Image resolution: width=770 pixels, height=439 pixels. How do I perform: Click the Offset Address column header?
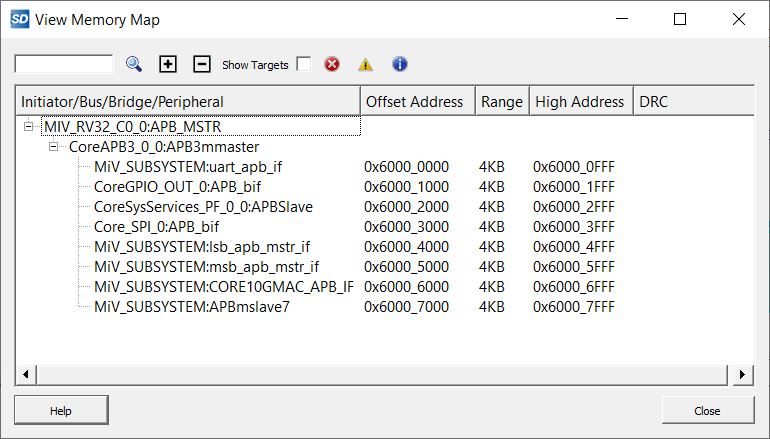[x=418, y=102]
